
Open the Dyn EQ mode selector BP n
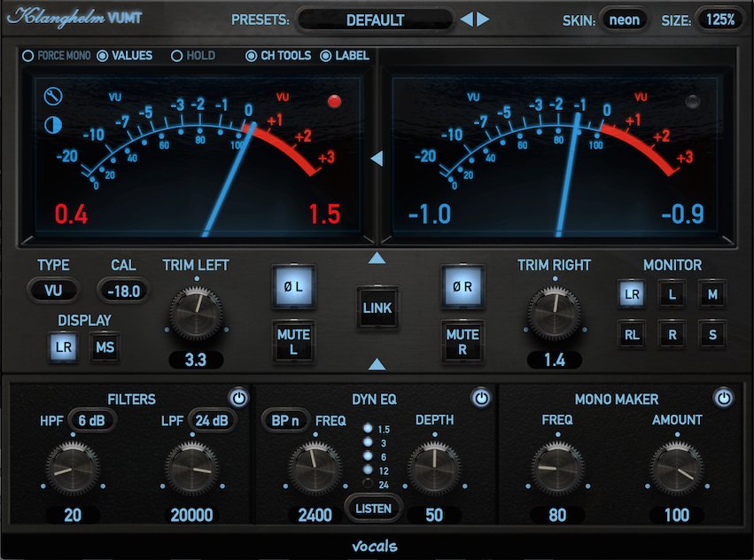pos(284,421)
